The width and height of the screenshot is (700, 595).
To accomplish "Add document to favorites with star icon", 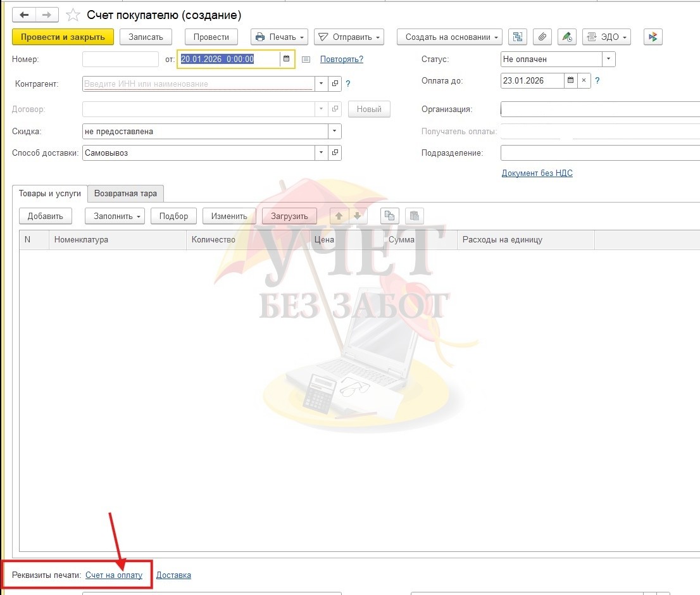I will (73, 15).
